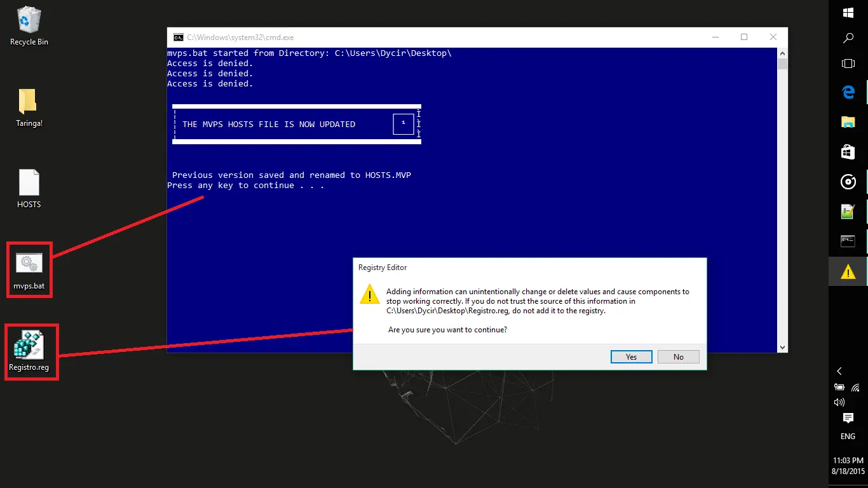868x488 pixels.
Task: Select the mvps.bat desktop file
Action: 29,270
